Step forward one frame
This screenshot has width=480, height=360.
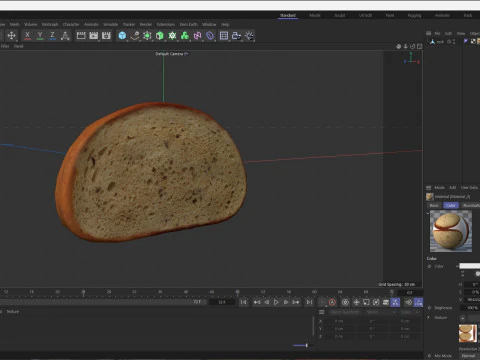[286, 302]
